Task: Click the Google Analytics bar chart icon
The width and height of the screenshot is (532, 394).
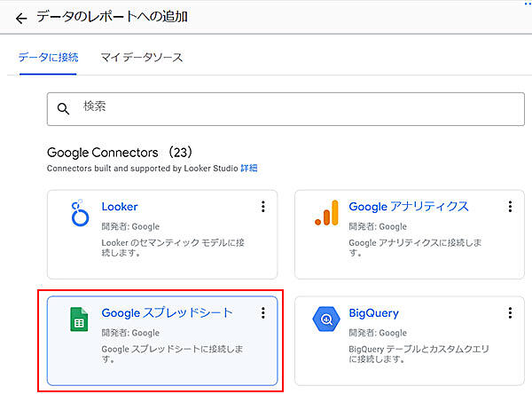Action: [x=326, y=213]
